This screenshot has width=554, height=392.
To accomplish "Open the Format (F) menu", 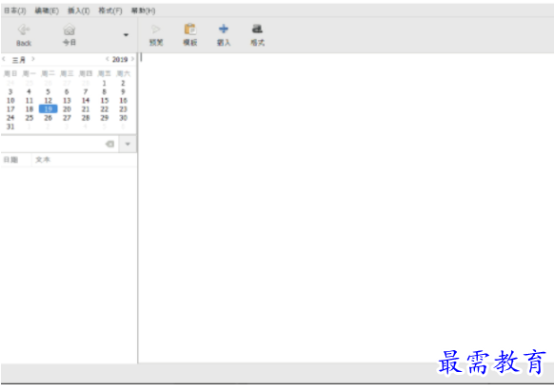I will pos(110,10).
